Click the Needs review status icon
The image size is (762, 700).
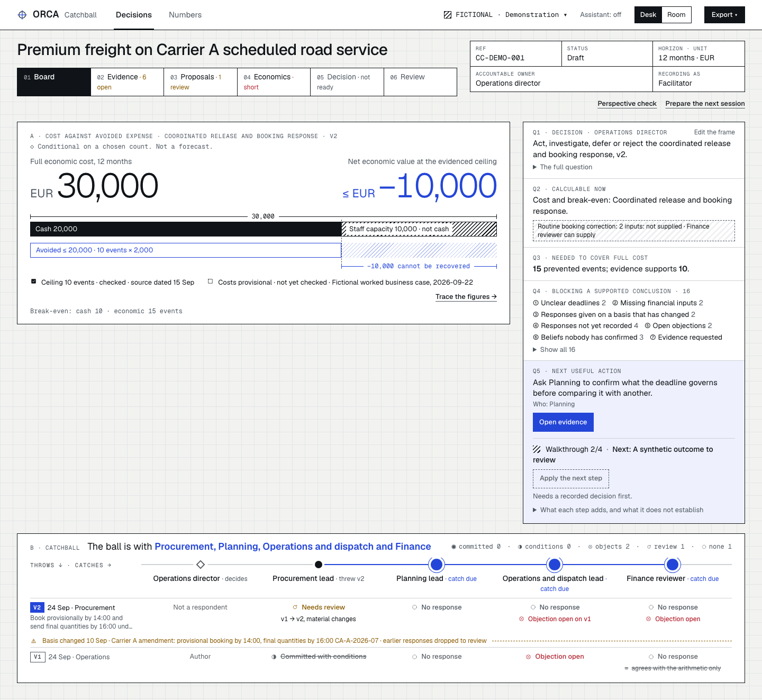tap(295, 607)
